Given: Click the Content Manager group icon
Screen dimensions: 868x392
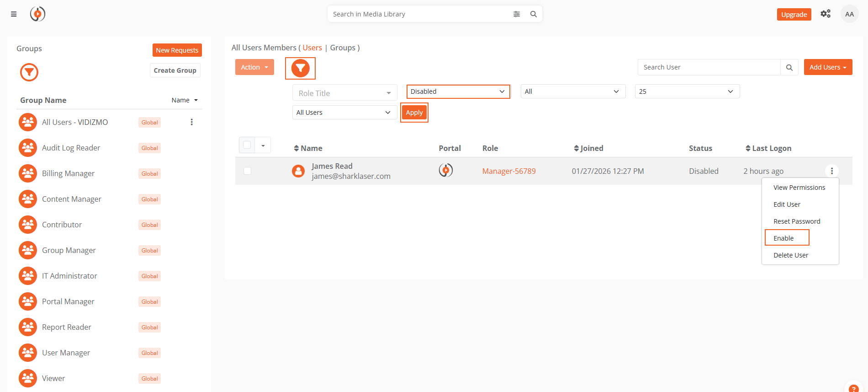Looking at the screenshot, I should (x=28, y=199).
